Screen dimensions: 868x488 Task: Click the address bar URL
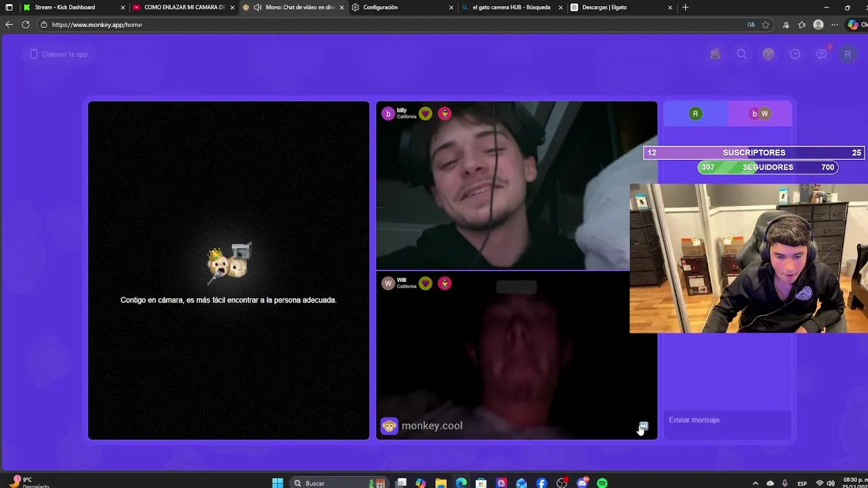pyautogui.click(x=97, y=24)
